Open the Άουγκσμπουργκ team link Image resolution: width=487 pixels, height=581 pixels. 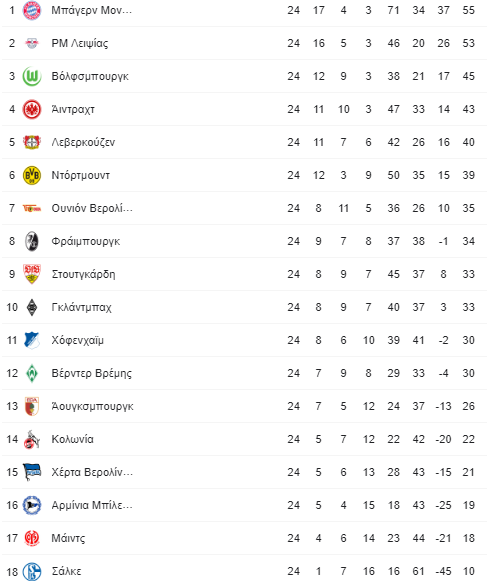coord(93,406)
